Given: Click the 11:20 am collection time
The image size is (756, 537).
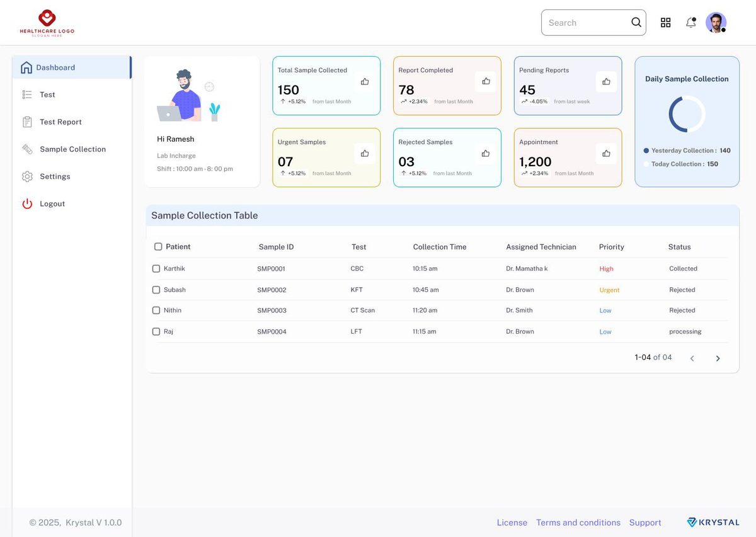Looking at the screenshot, I should [425, 310].
